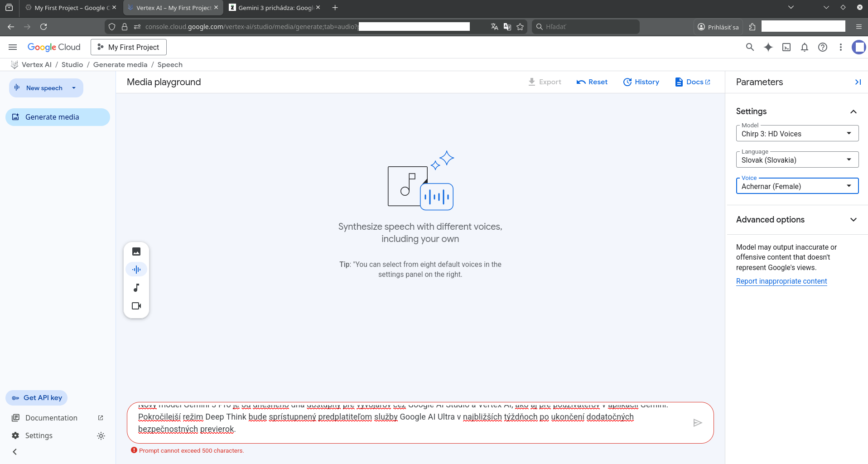Select the speech waveform icon in media toolbar
This screenshot has width=868, height=464.
(x=136, y=270)
